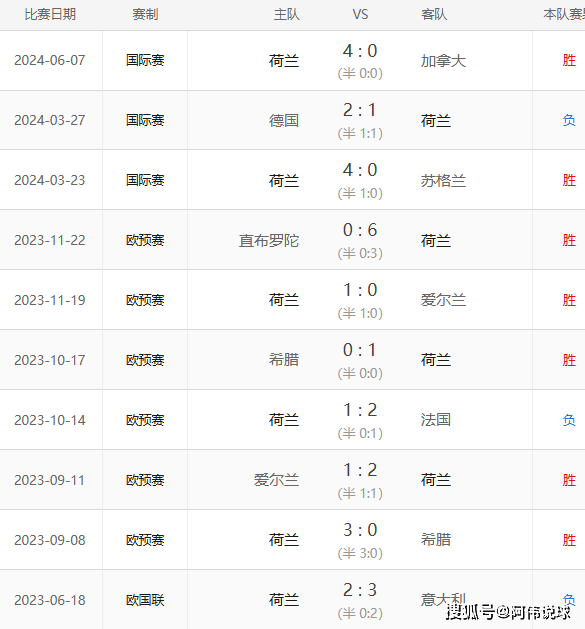Click the 胜 result for 2024-06-07 match
This screenshot has width=585, height=629.
point(569,61)
